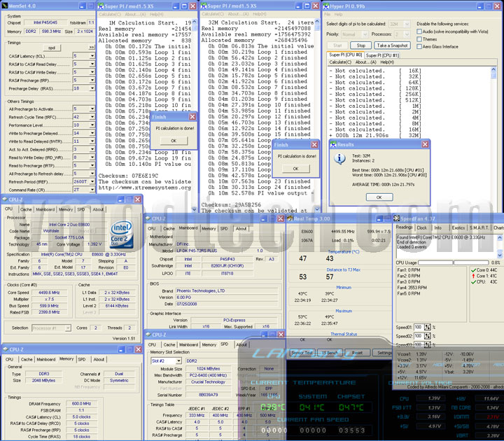Click OK in the 1M Super PI Finish dialog

[174, 141]
